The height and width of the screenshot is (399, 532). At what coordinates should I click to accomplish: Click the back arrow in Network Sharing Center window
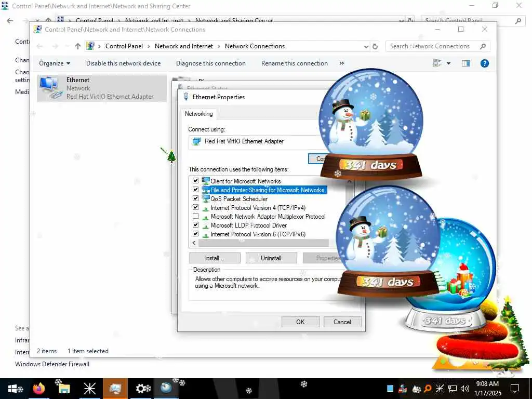point(10,21)
